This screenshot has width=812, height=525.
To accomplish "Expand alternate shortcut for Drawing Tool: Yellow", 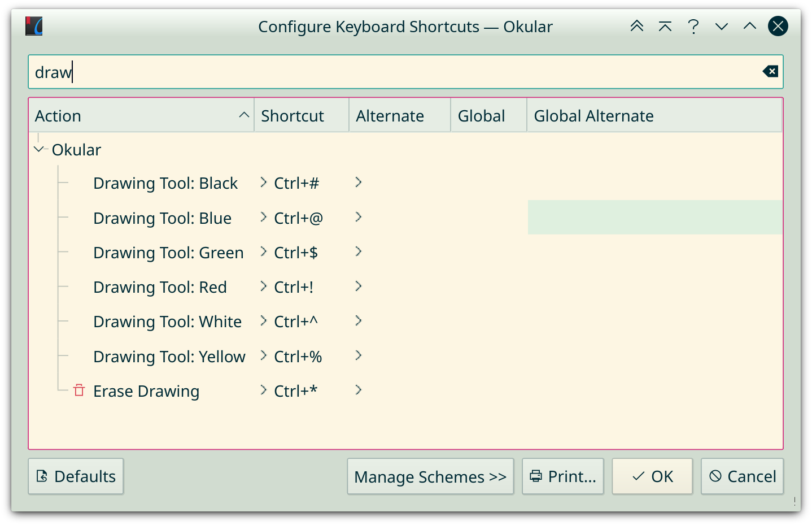I will coord(358,355).
